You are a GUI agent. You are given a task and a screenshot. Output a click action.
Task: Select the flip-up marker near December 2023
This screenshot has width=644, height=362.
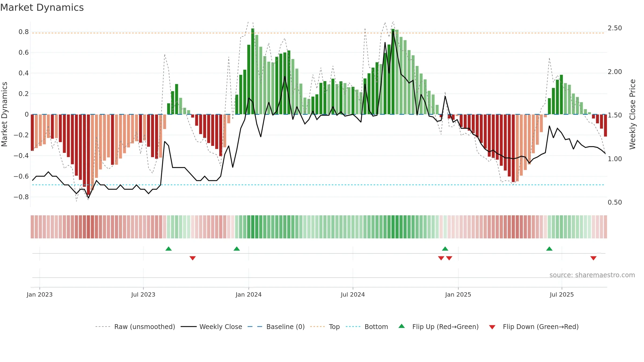237,249
